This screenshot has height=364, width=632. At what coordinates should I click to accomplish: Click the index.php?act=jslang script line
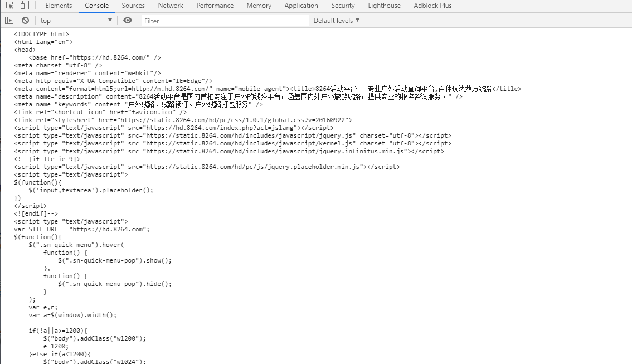coord(174,128)
